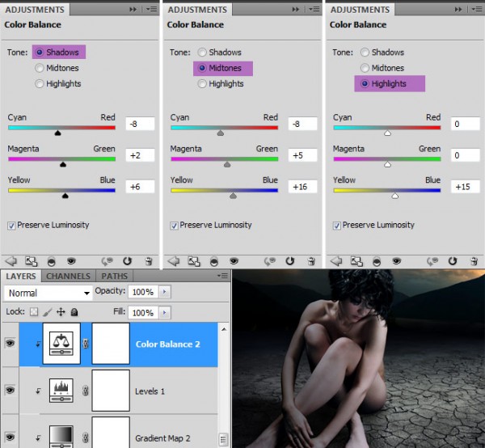The height and width of the screenshot is (448, 485).
Task: Hide the Levels 1 layer
Action: coord(10,390)
